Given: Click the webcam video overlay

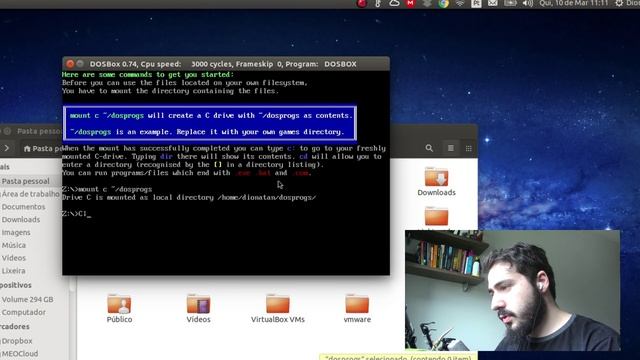Looking at the screenshot, I should (x=513, y=290).
